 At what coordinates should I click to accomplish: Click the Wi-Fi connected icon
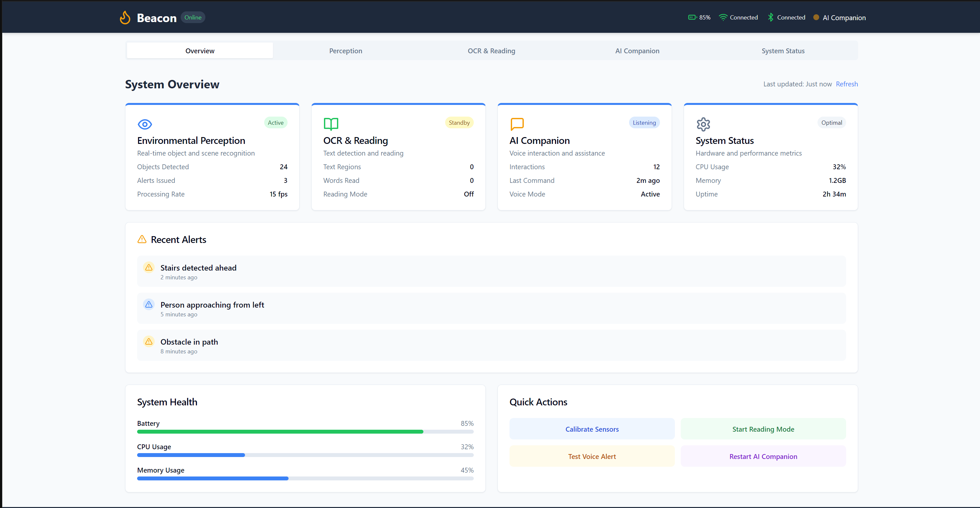point(723,18)
